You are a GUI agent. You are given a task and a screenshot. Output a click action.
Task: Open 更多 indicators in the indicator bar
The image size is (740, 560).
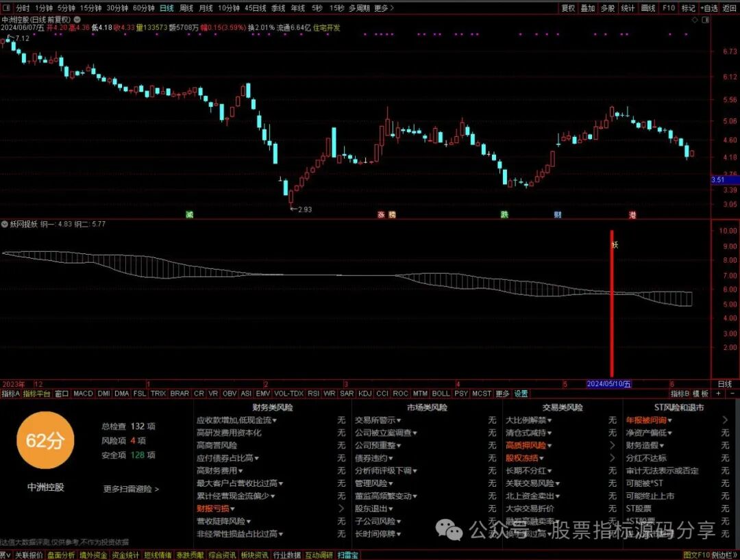503,394
